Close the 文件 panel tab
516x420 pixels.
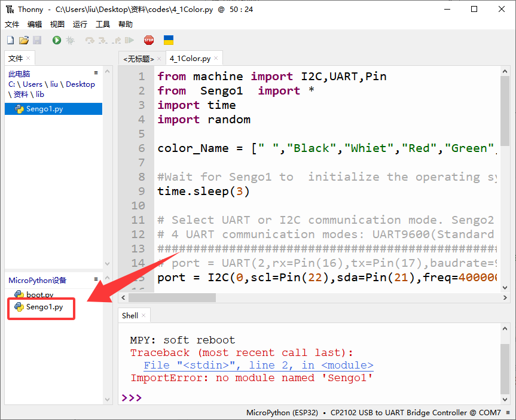point(28,58)
